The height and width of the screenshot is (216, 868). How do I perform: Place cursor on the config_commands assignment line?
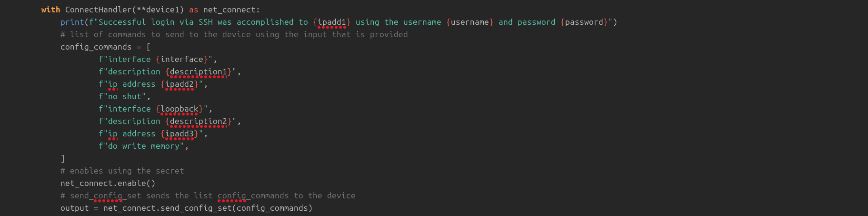[105, 47]
